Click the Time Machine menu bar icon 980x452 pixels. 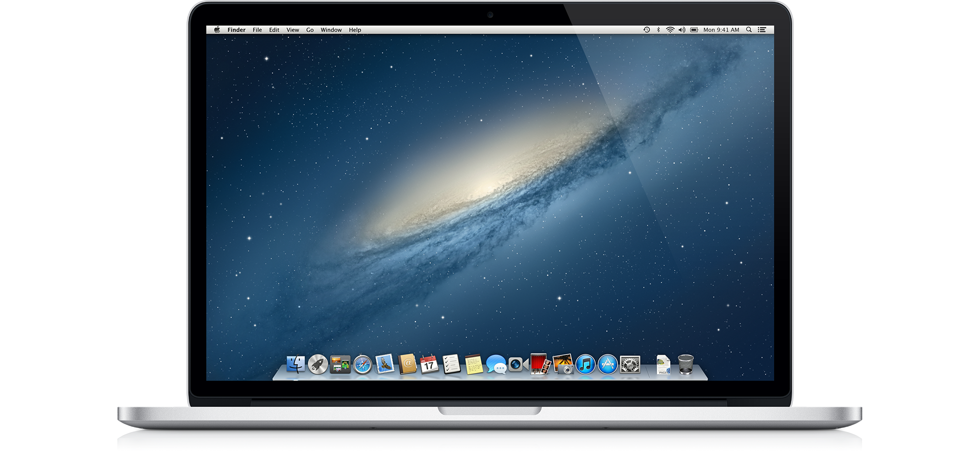[x=647, y=30]
